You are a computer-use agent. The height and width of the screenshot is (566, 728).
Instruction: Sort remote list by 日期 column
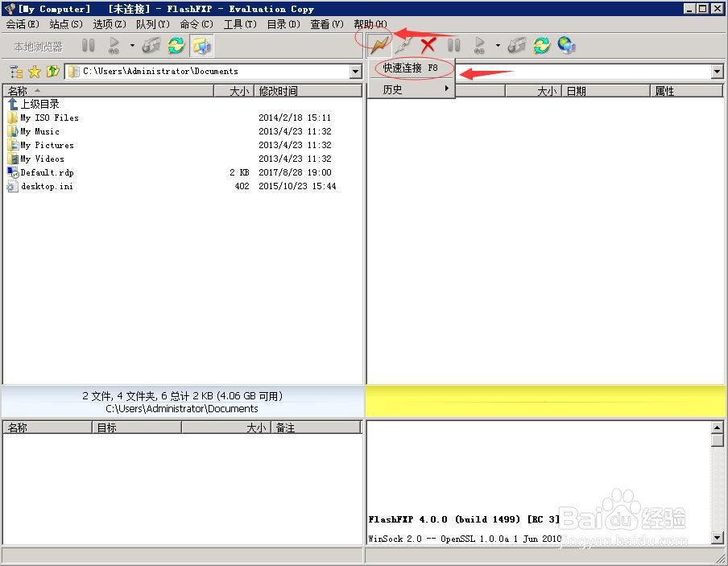click(606, 91)
